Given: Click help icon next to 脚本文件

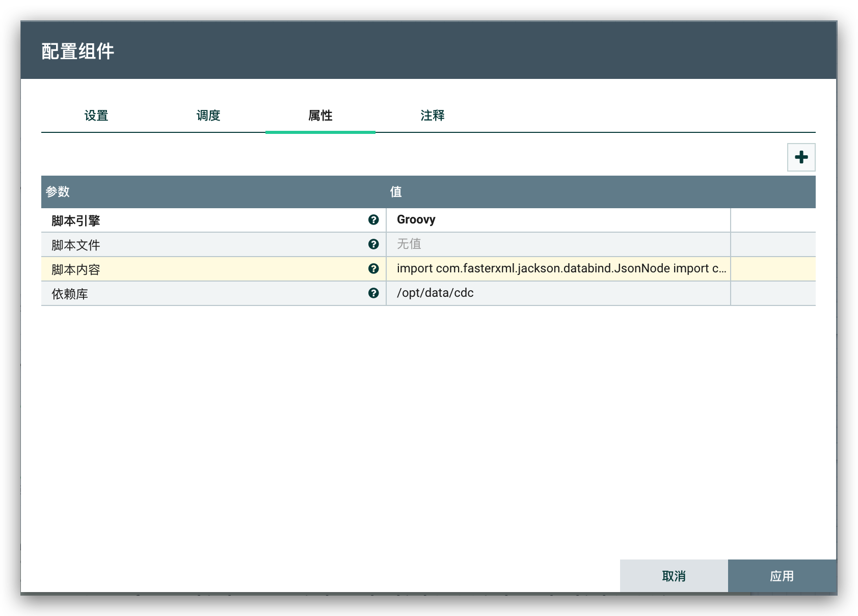Looking at the screenshot, I should point(373,244).
